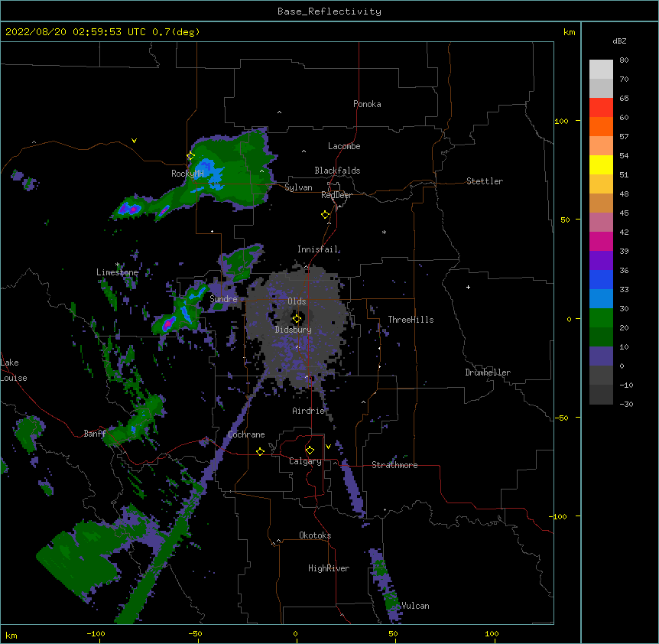Click the 80 dBZ light gray legend swatch

(x=601, y=70)
